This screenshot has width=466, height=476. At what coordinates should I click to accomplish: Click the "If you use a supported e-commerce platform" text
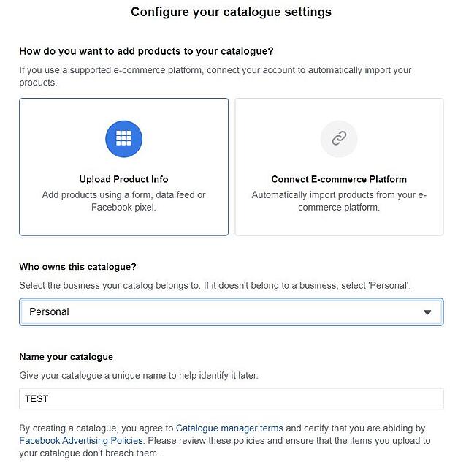click(x=215, y=70)
